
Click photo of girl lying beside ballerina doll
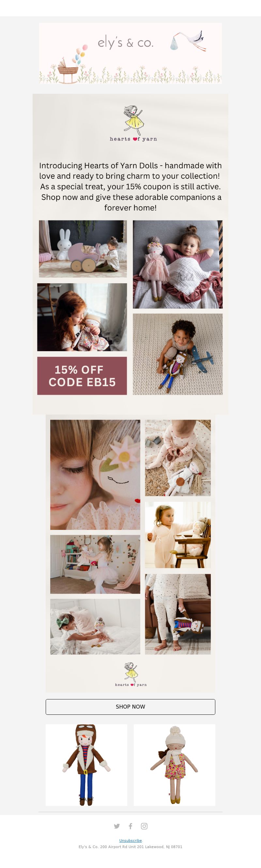pos(177,264)
